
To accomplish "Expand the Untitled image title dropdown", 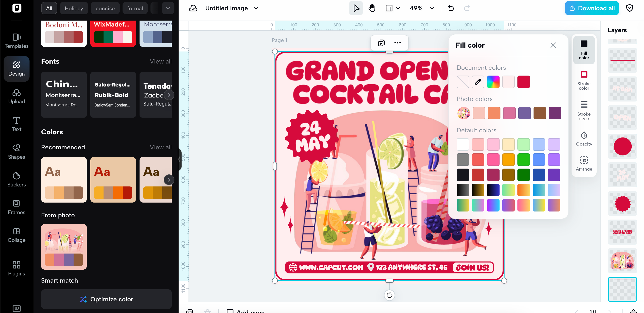I will point(256,8).
